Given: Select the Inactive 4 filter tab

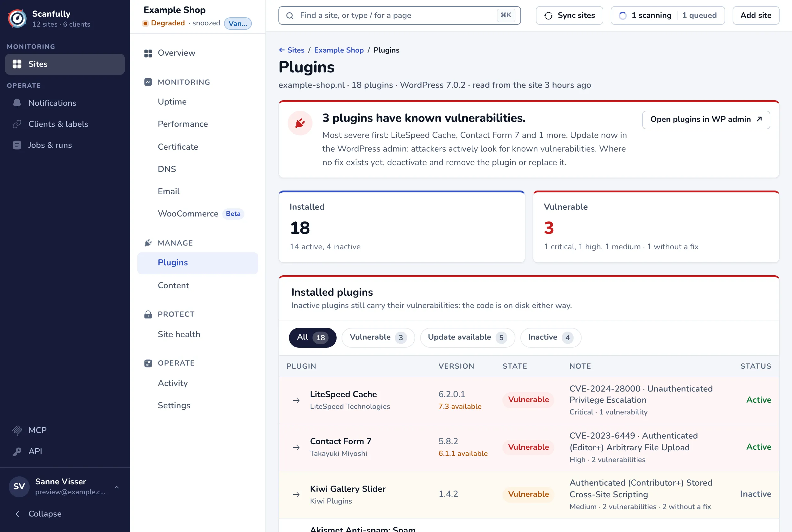Looking at the screenshot, I should click(x=550, y=337).
